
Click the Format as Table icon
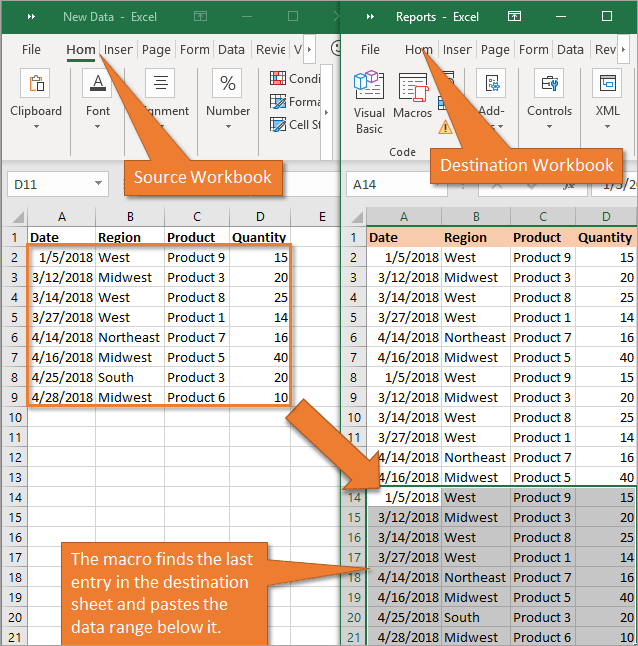click(x=278, y=102)
